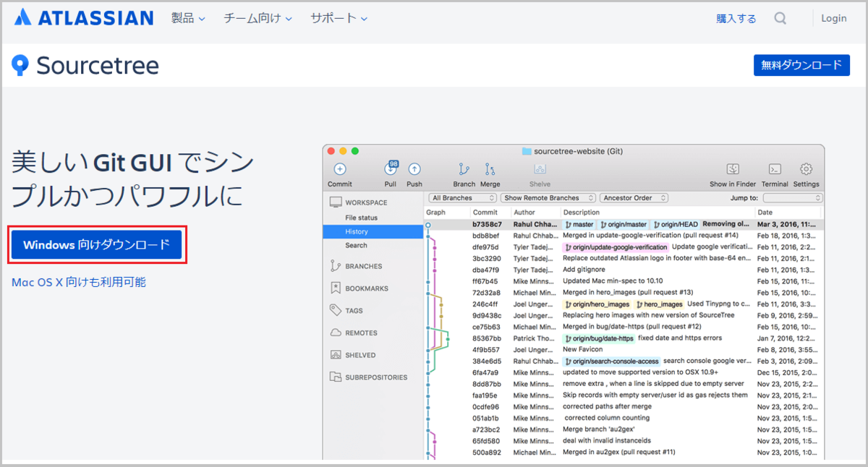Open the Settings gear icon

coord(806,169)
